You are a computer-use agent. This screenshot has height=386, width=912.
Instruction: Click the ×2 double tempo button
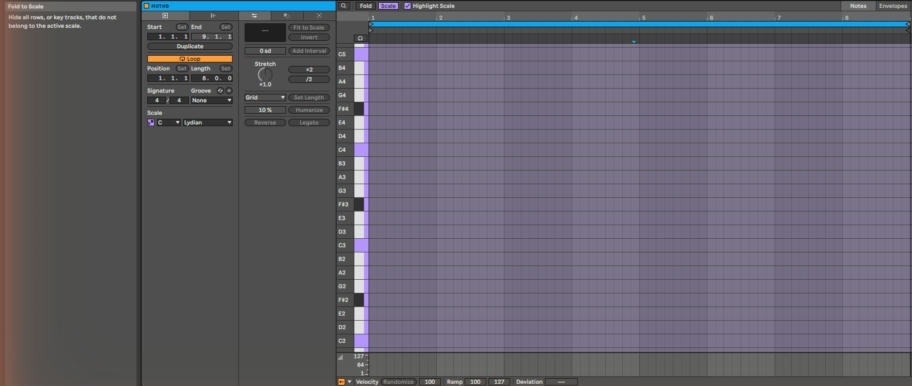(309, 69)
